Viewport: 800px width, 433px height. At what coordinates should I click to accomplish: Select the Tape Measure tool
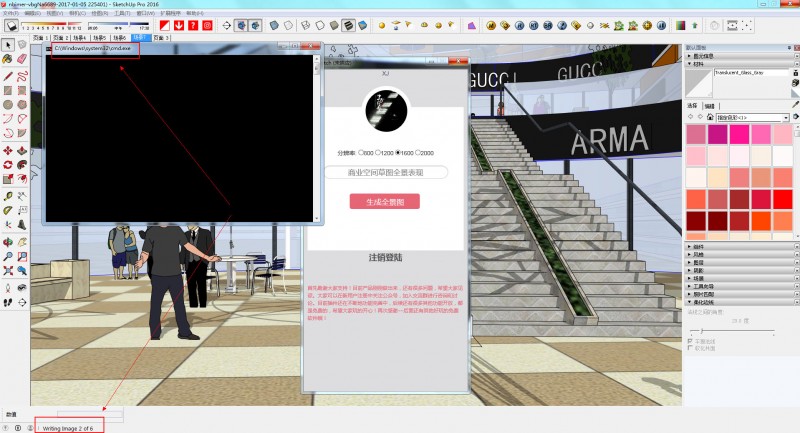tap(8, 196)
